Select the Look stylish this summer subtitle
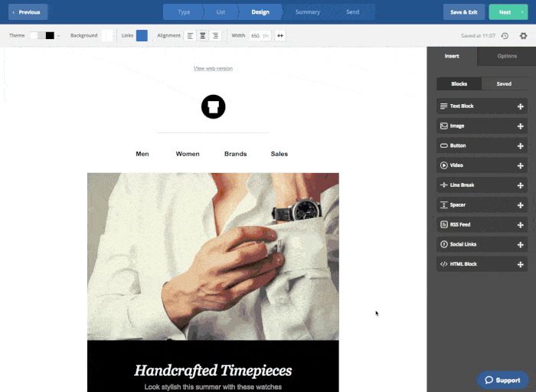Viewport: 536px width, 392px height. (x=213, y=387)
